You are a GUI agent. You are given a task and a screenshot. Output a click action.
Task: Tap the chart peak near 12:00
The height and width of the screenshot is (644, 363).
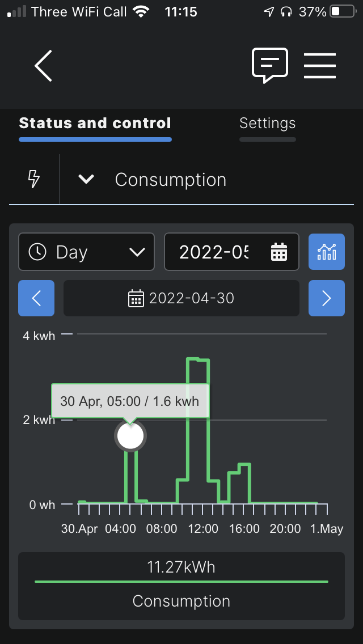198,360
